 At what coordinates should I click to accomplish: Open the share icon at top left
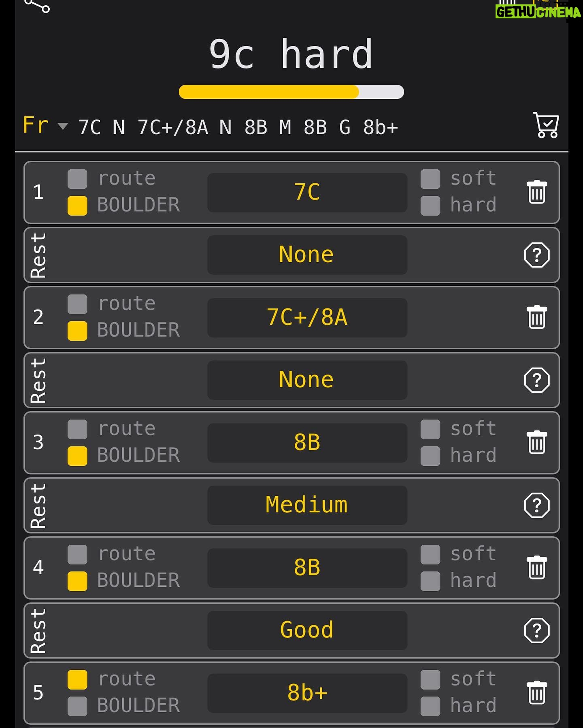pyautogui.click(x=38, y=6)
